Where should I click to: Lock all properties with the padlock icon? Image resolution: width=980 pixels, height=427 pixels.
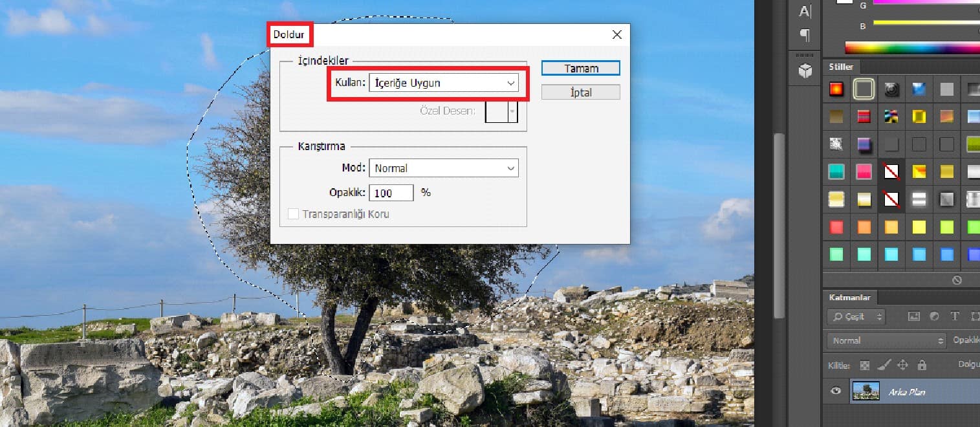point(921,365)
